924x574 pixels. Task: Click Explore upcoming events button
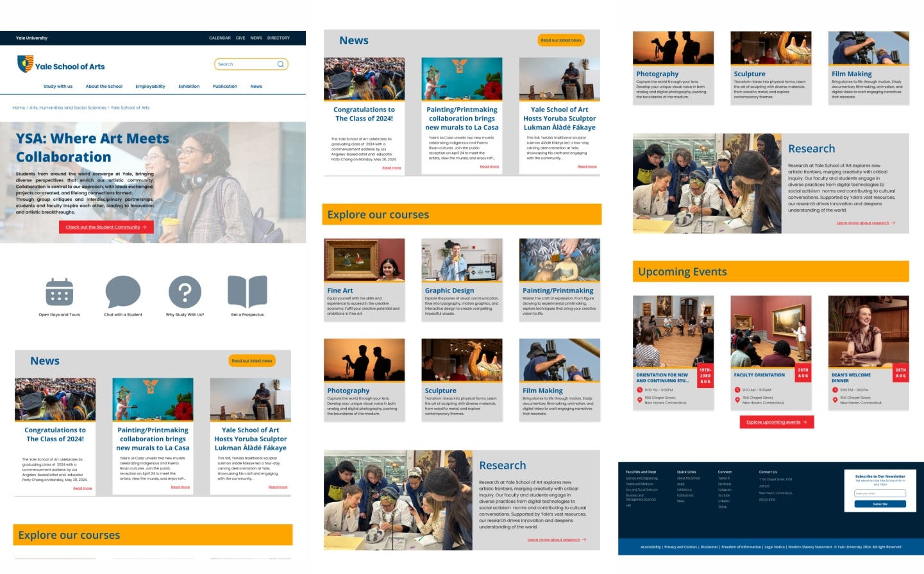pos(777,422)
